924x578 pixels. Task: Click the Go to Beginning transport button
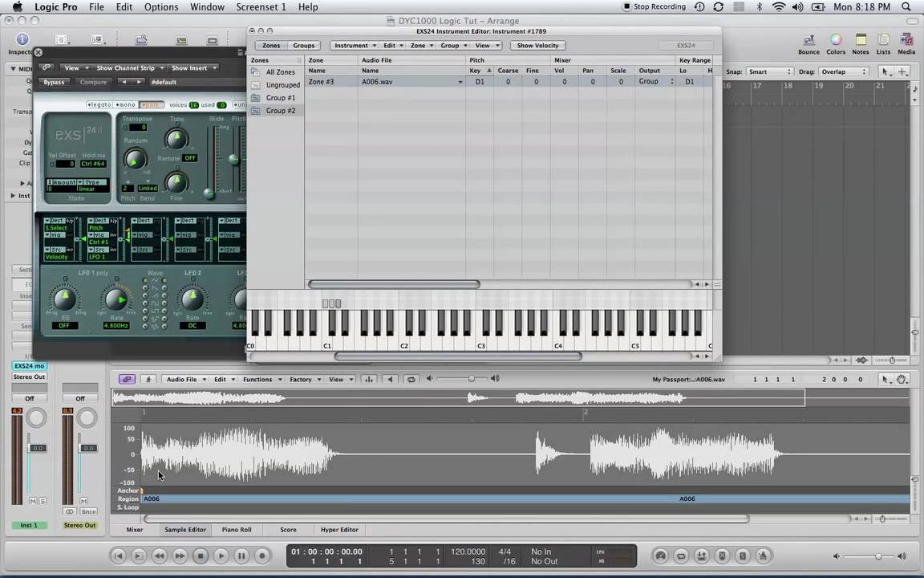coord(118,556)
